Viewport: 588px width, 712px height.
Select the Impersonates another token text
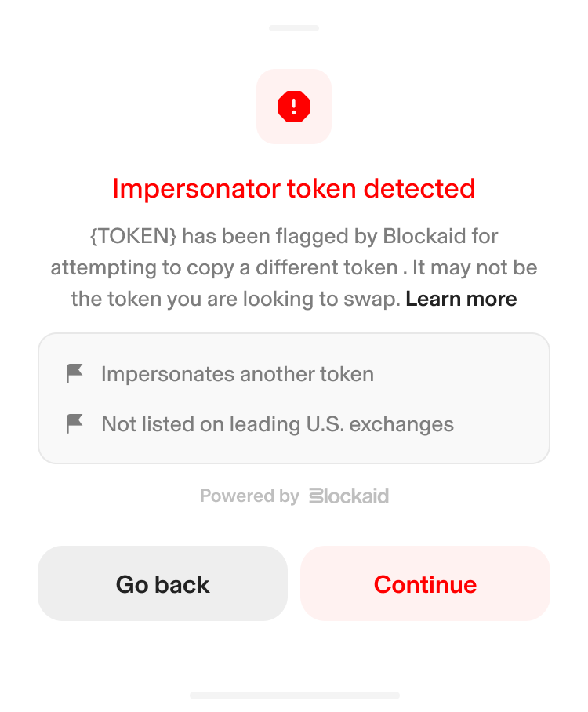click(x=238, y=374)
